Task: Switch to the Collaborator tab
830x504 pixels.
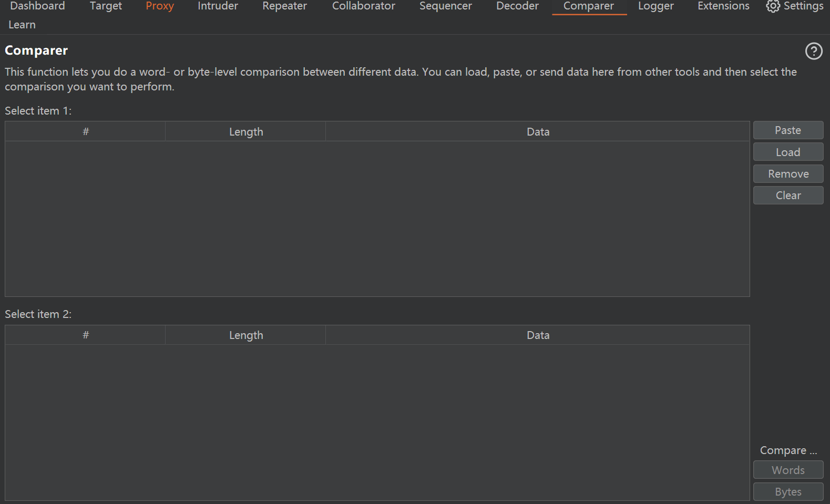Action: pos(363,6)
